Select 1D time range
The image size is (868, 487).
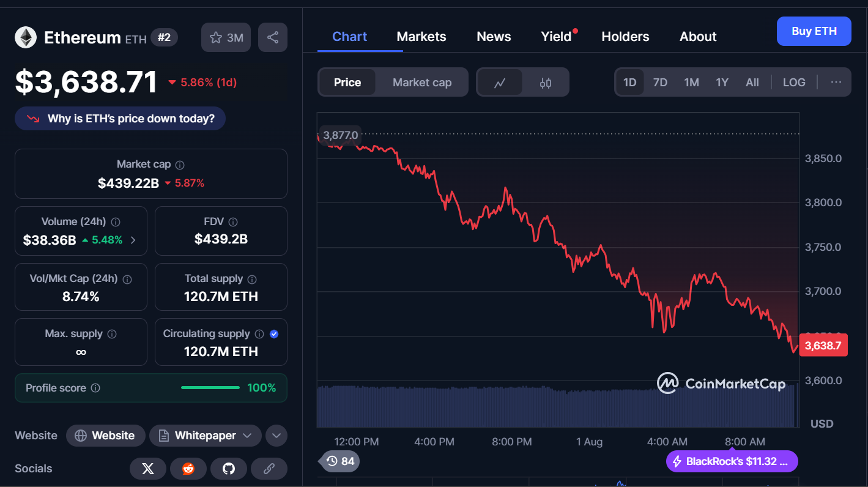pyautogui.click(x=629, y=83)
